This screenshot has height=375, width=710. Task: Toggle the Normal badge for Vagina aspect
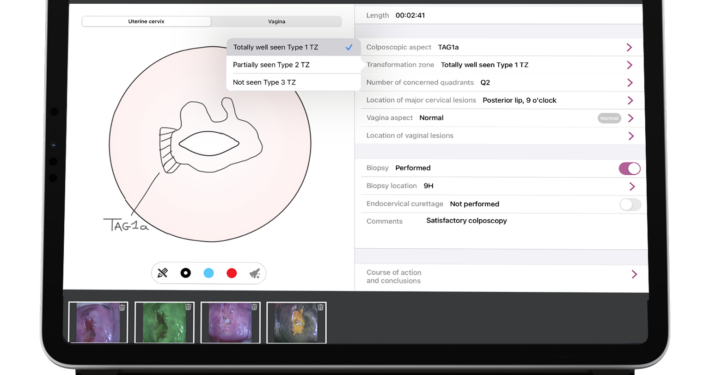[x=609, y=118]
